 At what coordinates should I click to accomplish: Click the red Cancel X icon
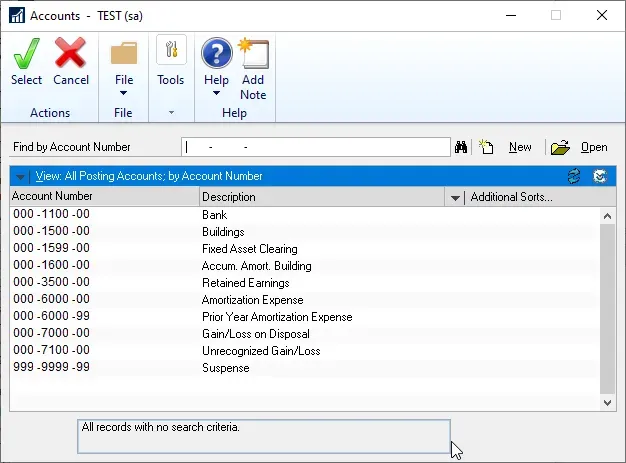70,53
